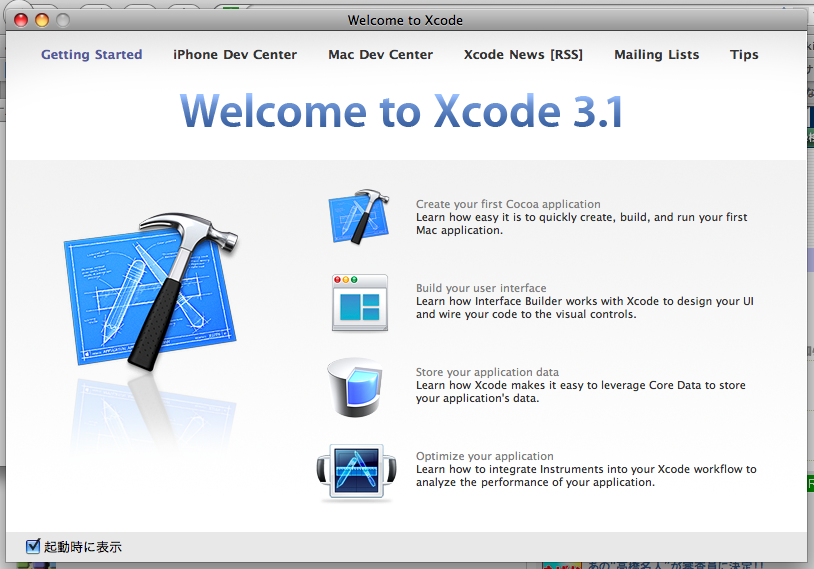Open 'Create your first Cocoa application' link
Screen dimensions: 814x569
[508, 204]
